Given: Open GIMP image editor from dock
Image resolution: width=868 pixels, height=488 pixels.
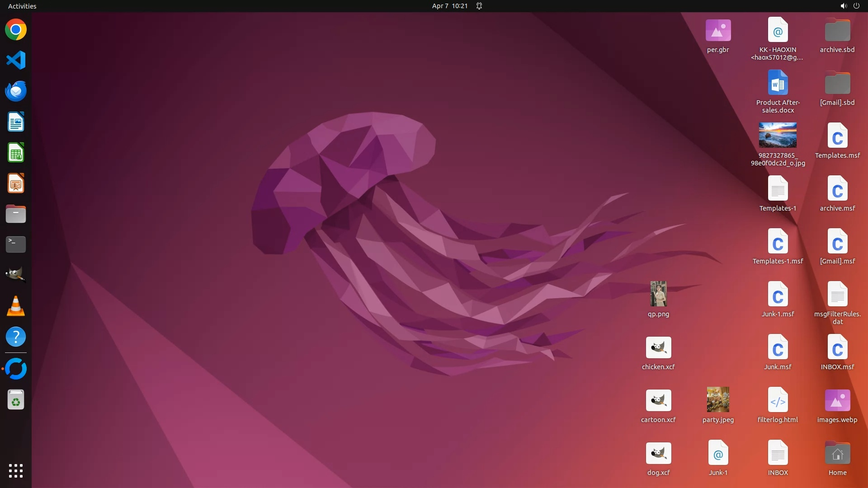Looking at the screenshot, I should [16, 274].
